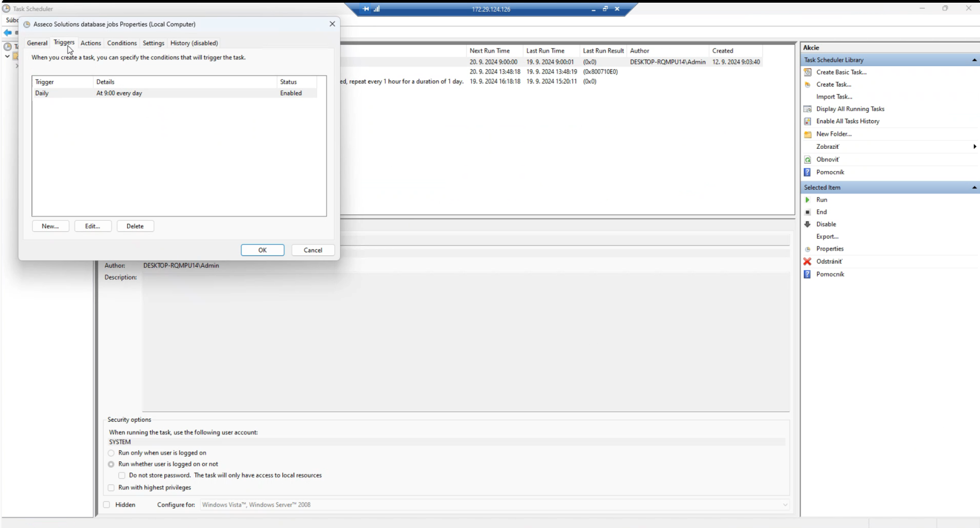Select 'Run whether user is logged on or not'

tap(111, 464)
